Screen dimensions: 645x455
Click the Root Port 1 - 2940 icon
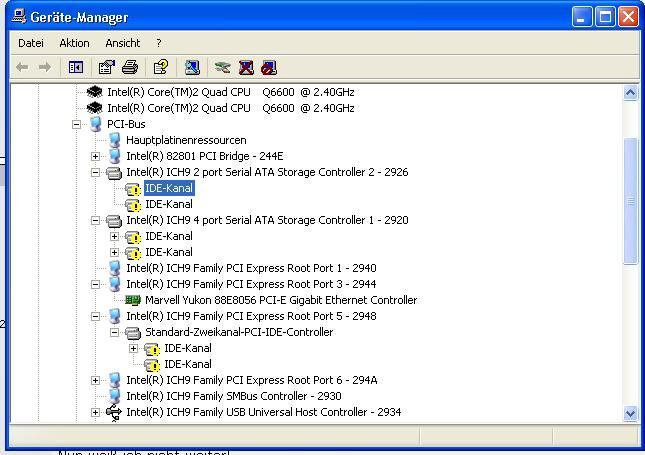(114, 268)
